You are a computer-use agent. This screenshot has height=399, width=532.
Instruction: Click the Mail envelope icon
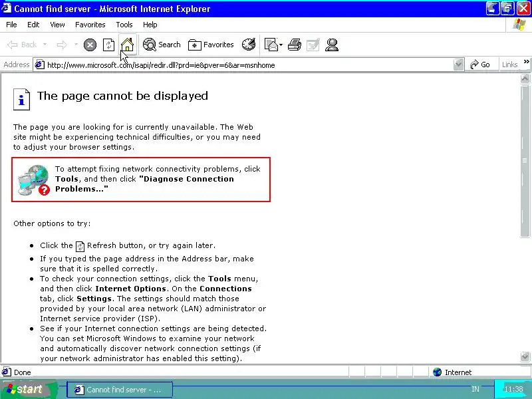coord(271,45)
